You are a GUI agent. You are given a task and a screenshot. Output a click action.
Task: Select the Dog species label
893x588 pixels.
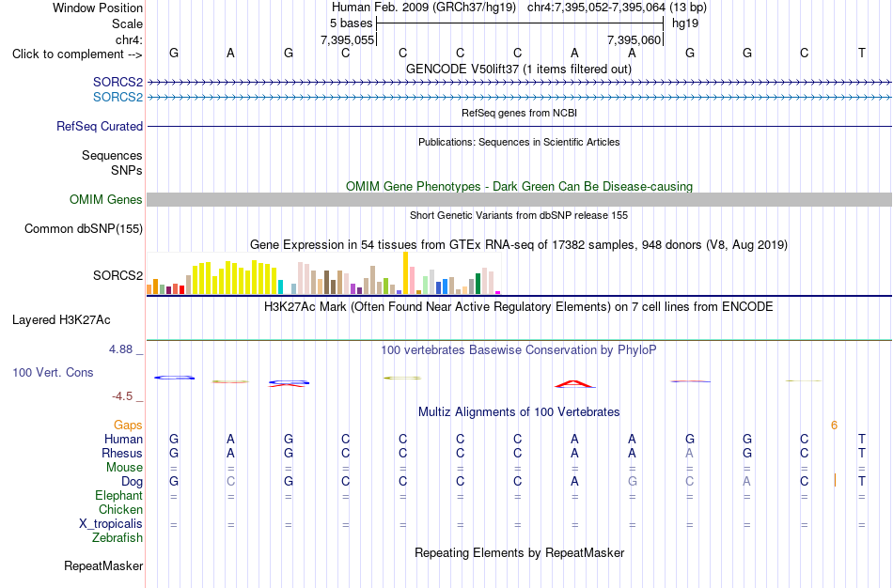(x=132, y=482)
